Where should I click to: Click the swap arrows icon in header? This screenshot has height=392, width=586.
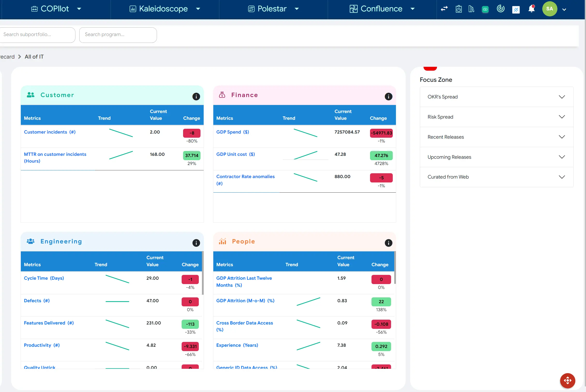444,9
